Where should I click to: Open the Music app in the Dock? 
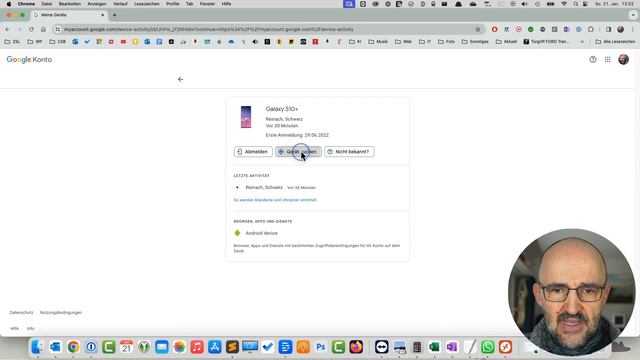click(x=197, y=347)
